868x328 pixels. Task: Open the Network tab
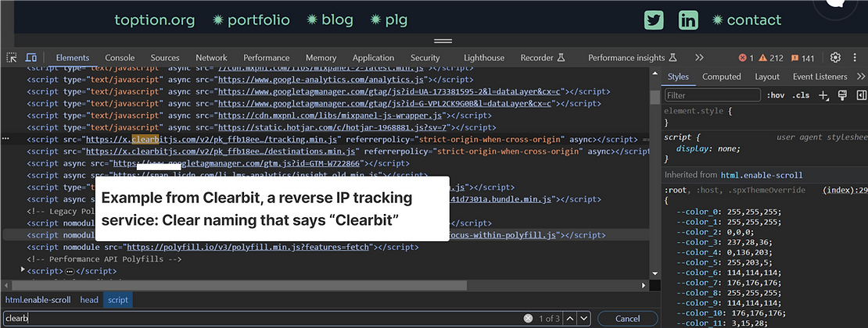tap(211, 58)
